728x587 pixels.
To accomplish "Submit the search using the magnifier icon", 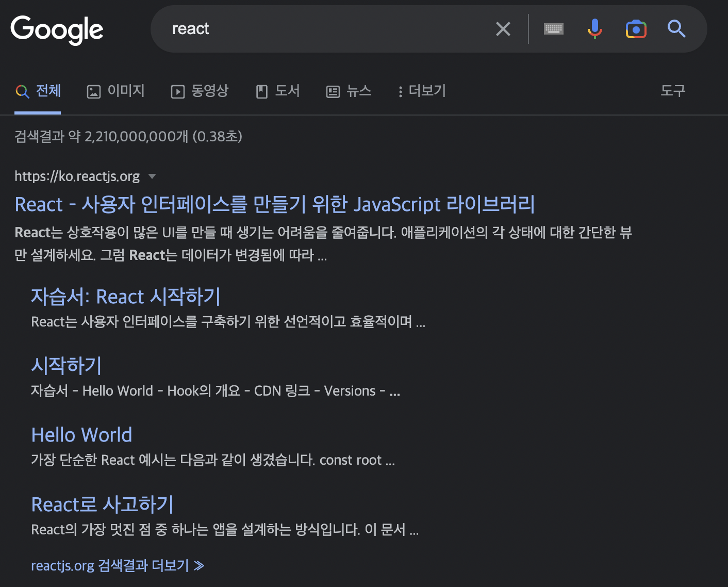I will (x=676, y=29).
